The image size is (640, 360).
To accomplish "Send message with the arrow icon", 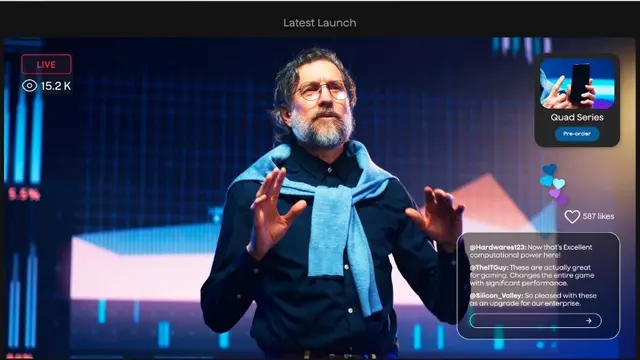I will [589, 321].
